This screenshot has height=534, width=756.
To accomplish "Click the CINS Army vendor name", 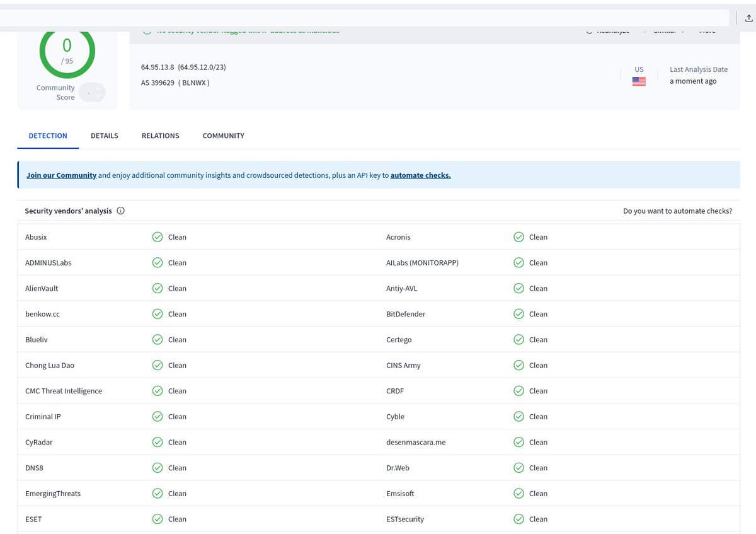I will [403, 365].
